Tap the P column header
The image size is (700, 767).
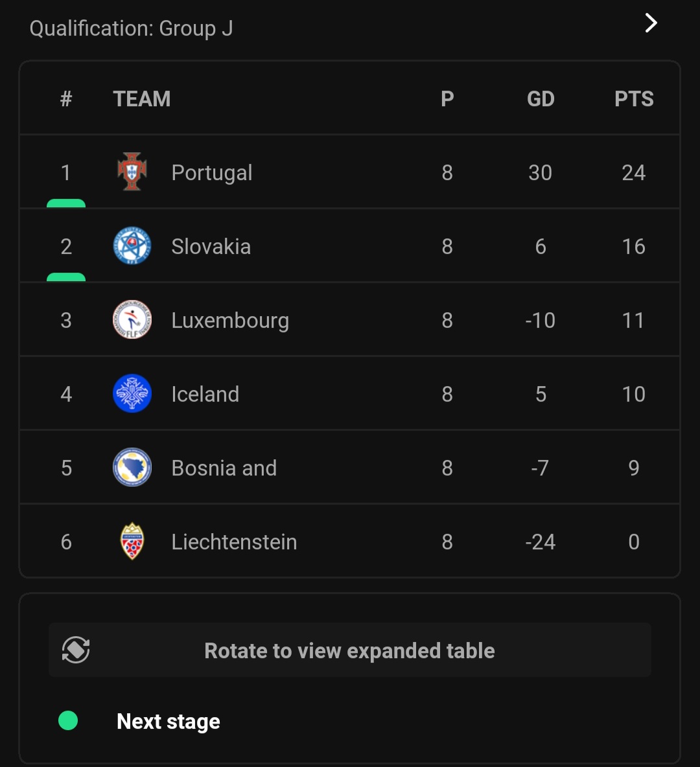447,99
